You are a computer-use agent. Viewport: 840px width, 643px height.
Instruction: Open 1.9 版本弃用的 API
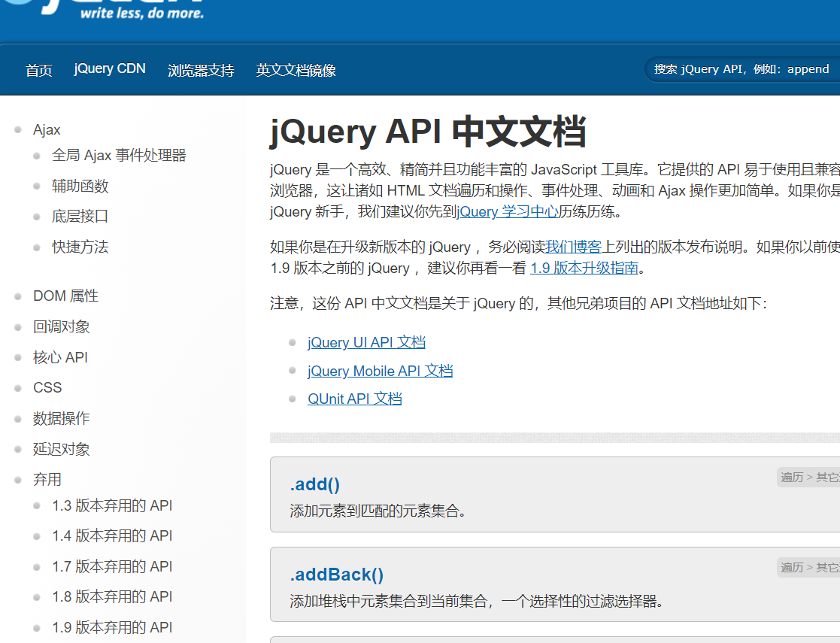click(x=113, y=627)
